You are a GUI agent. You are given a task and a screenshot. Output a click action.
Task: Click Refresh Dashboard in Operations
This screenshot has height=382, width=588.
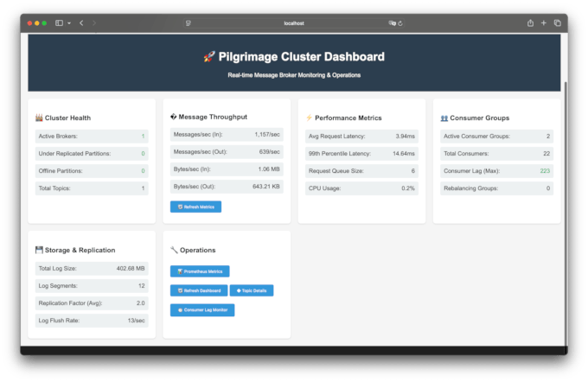[x=198, y=290]
